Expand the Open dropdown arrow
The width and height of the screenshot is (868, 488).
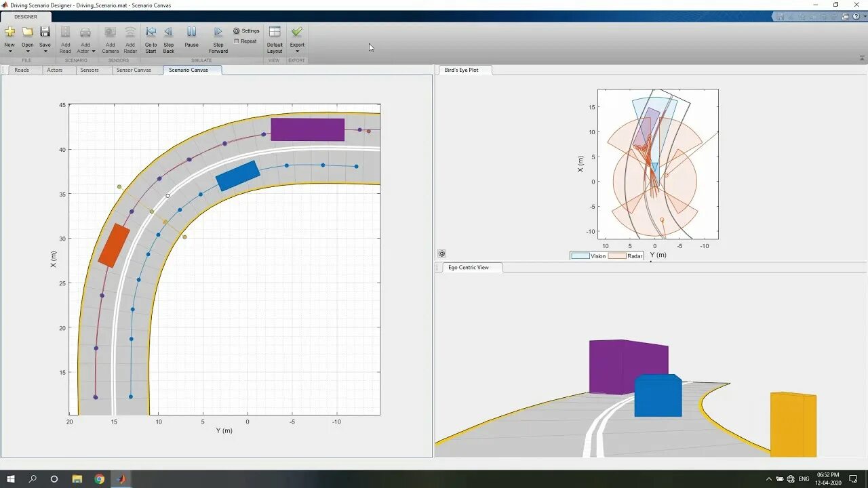27,52
